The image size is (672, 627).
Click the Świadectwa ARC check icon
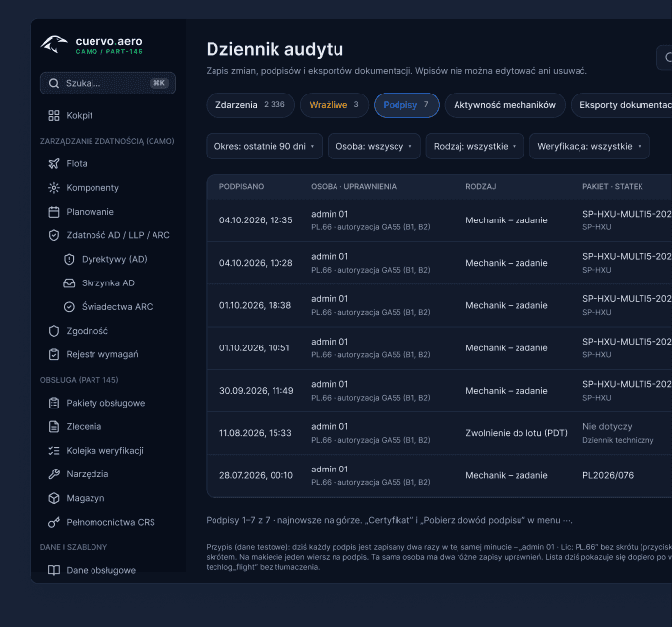(x=69, y=307)
